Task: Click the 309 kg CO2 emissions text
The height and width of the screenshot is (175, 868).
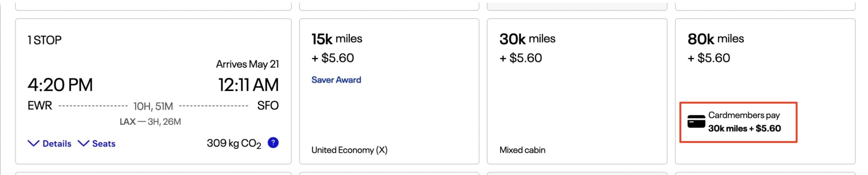Action: click(234, 143)
